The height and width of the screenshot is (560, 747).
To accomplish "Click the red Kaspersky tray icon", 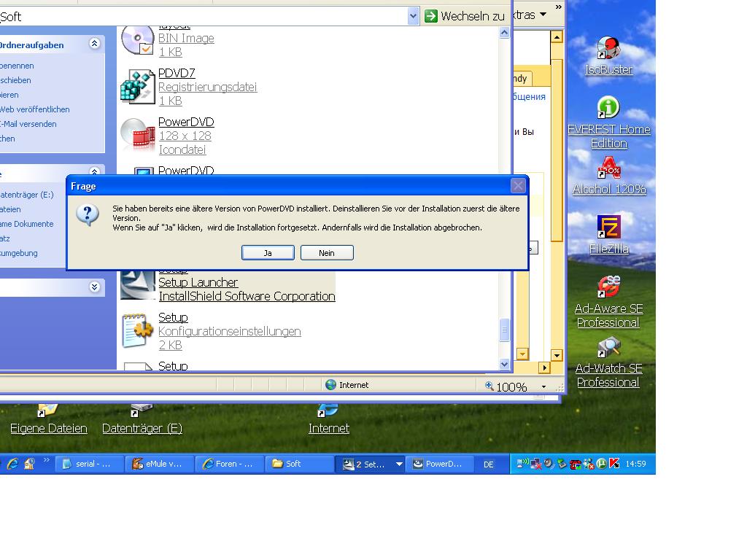I will (614, 463).
